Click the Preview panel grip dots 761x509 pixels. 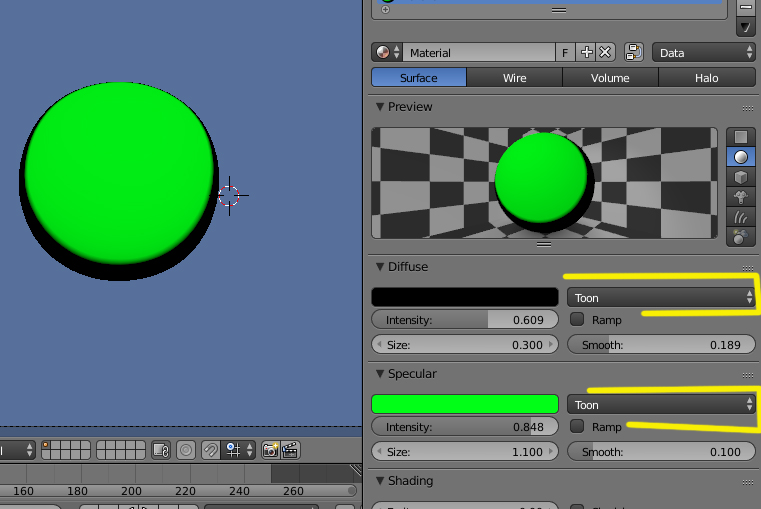tap(747, 108)
